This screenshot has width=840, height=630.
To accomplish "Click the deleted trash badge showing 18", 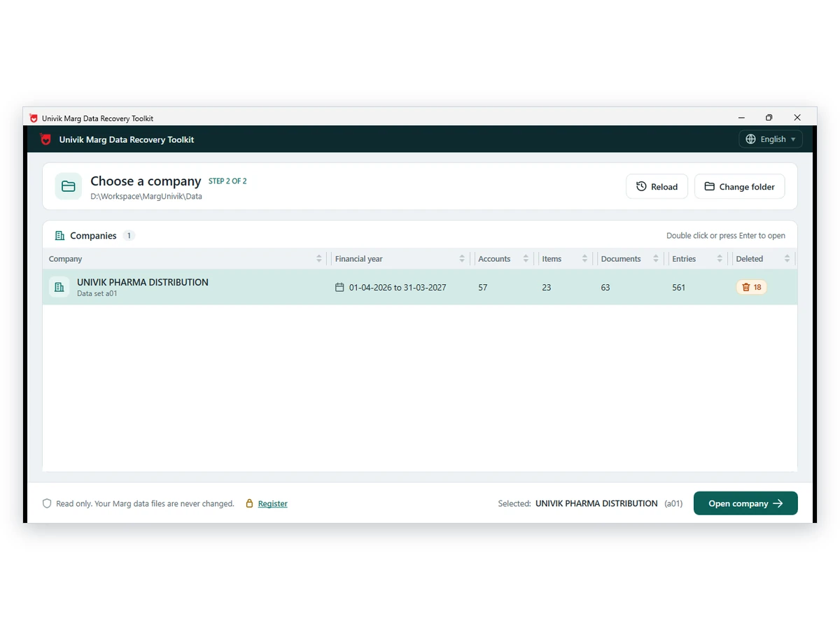I will (751, 287).
